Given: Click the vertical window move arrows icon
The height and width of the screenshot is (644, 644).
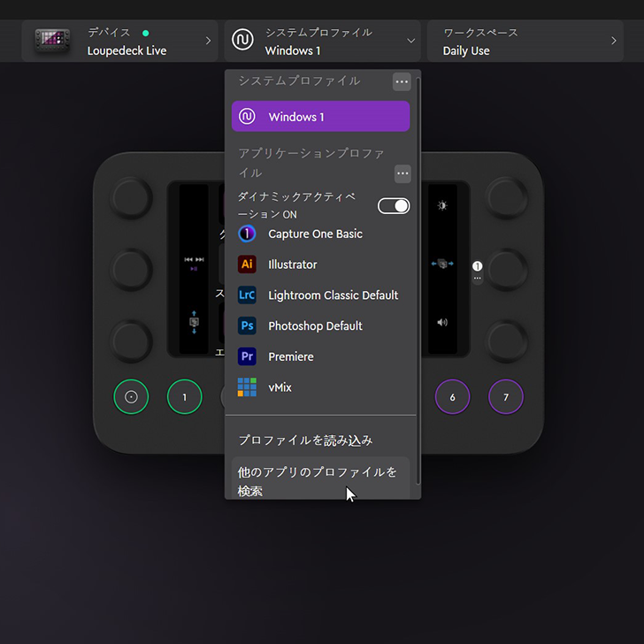Looking at the screenshot, I should (x=194, y=322).
